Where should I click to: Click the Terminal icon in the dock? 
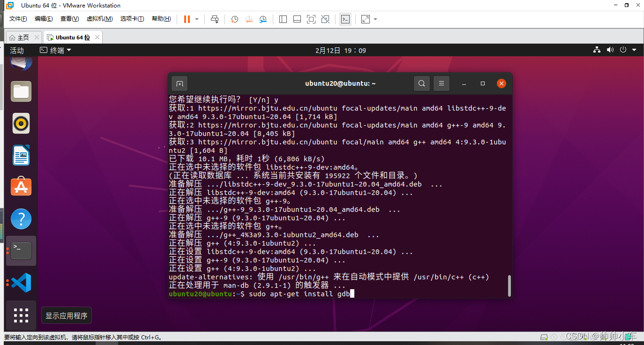pyautogui.click(x=21, y=251)
